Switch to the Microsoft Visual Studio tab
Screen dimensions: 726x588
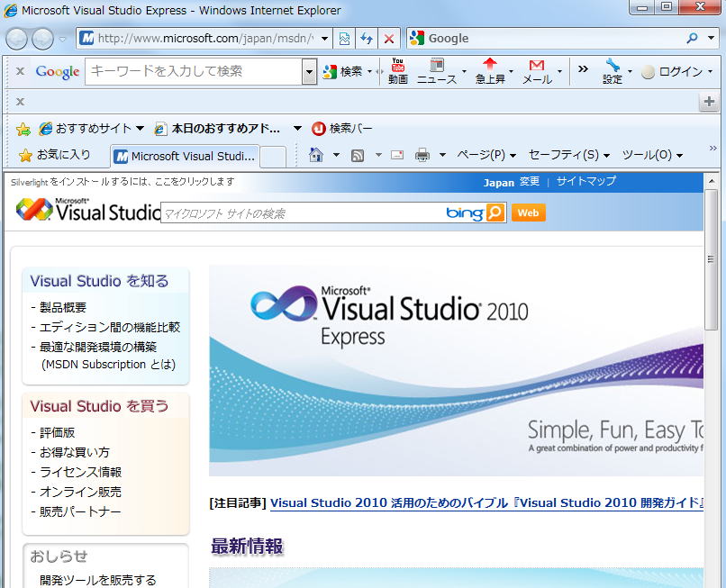(186, 156)
